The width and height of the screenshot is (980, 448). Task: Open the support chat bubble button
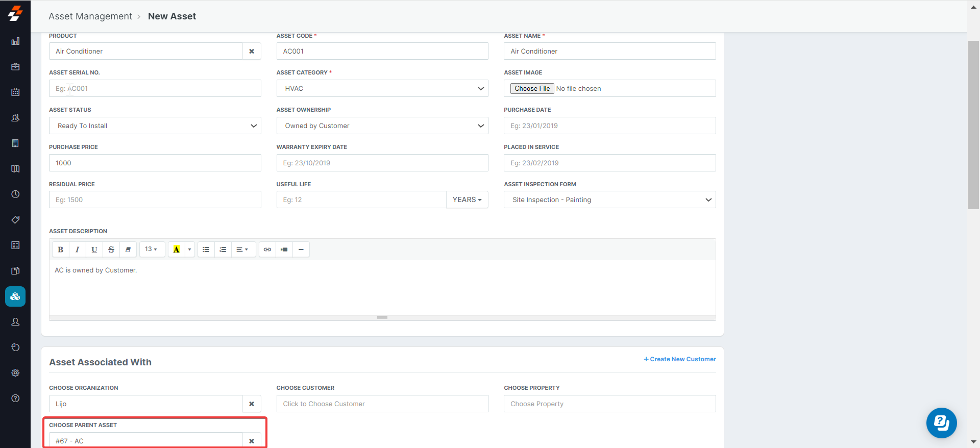(x=941, y=423)
